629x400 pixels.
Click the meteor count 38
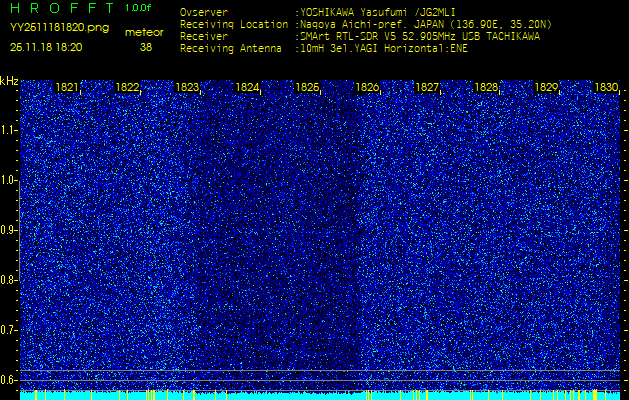point(146,47)
